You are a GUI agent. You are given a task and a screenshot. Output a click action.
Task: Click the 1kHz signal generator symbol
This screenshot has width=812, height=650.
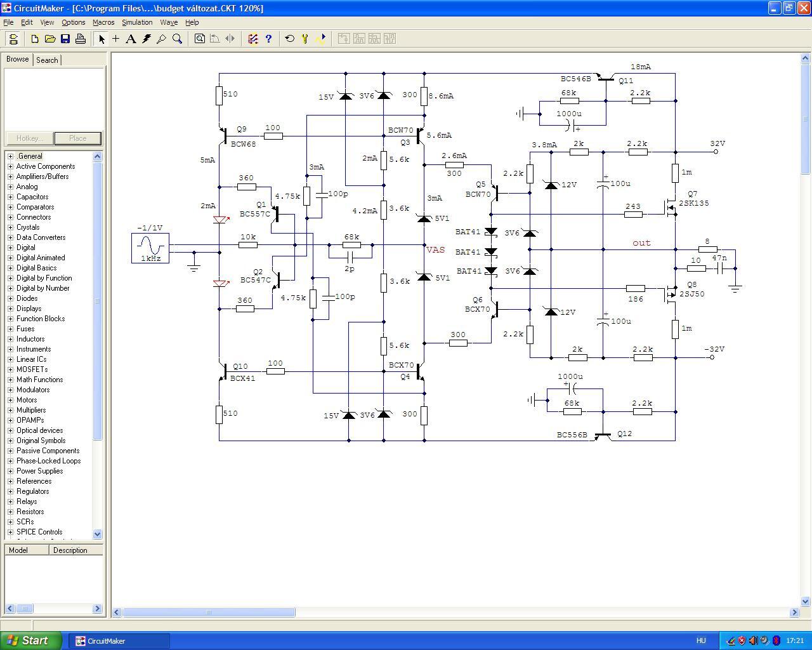pyautogui.click(x=150, y=248)
